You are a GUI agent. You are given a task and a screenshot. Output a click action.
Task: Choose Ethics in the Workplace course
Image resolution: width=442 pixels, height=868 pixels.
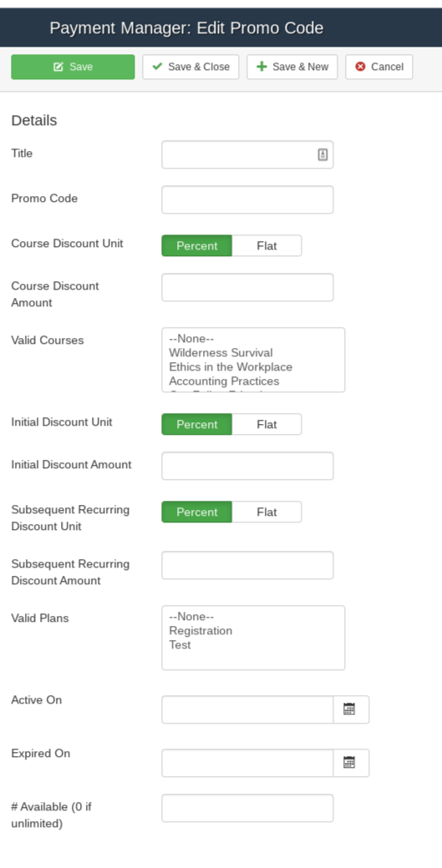tap(231, 366)
